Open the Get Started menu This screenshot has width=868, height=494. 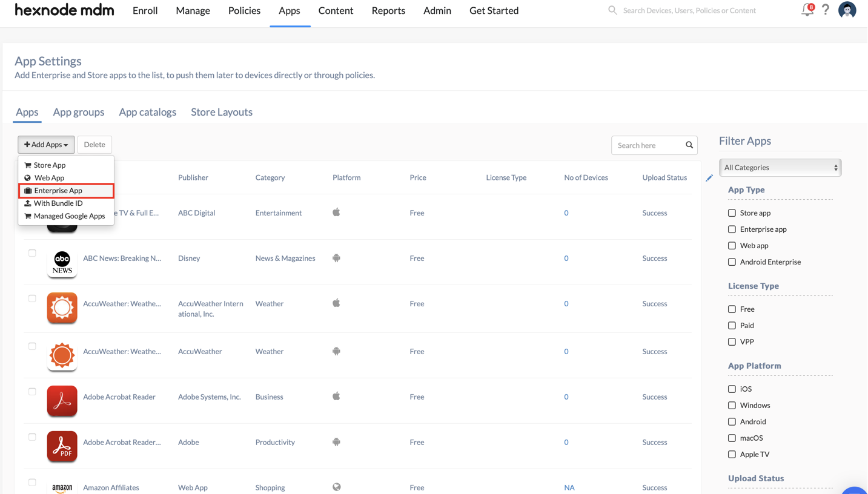tap(494, 10)
